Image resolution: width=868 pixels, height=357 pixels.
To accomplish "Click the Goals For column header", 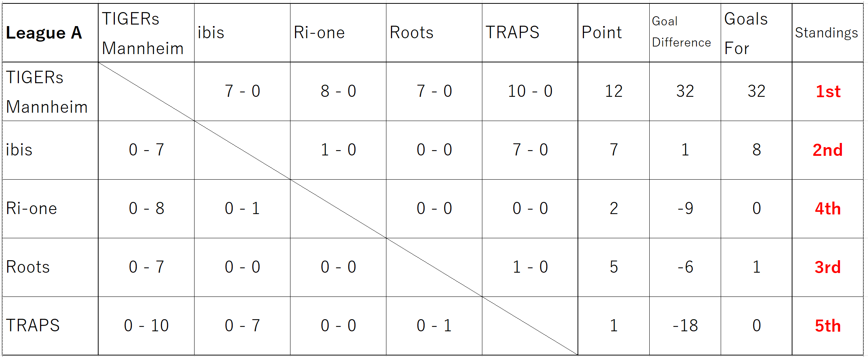I will [x=756, y=33].
